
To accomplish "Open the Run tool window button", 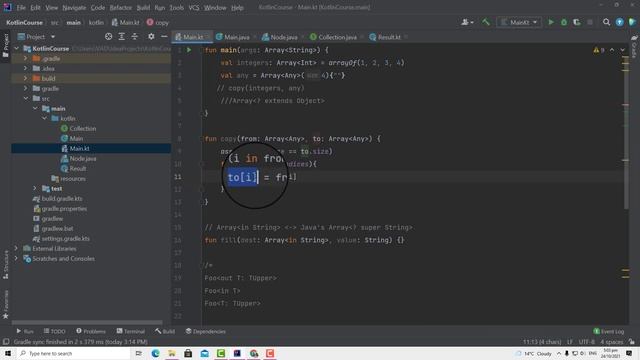I will click(x=25, y=331).
